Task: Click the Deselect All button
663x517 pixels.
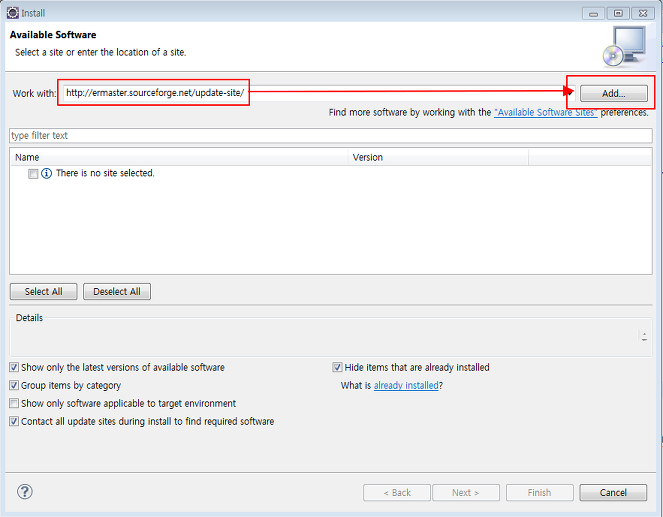Action: click(117, 291)
